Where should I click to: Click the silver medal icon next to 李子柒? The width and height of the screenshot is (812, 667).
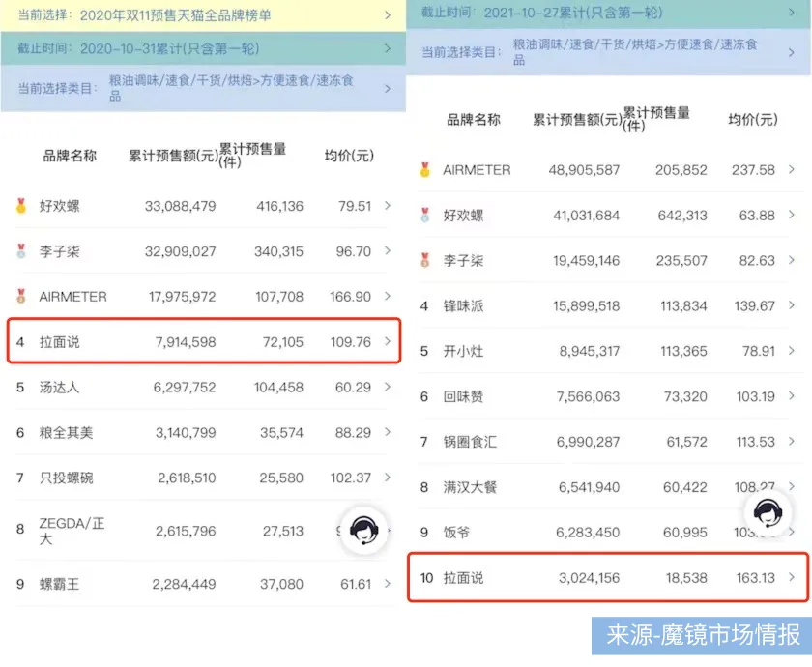click(21, 250)
